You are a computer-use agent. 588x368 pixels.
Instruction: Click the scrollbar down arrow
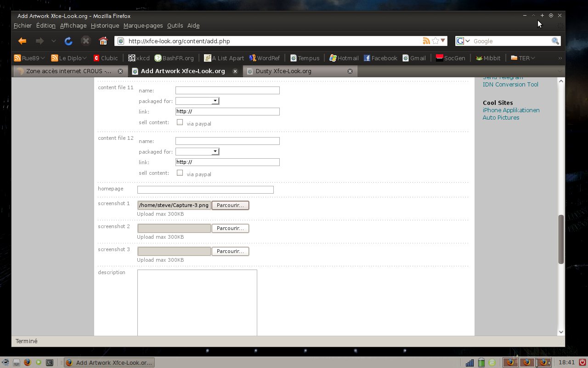(561, 332)
